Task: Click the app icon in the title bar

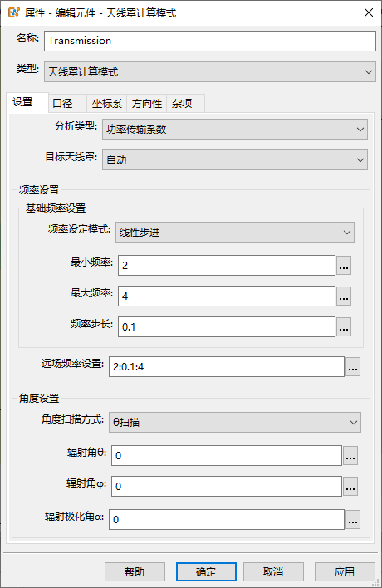Action: 14,12
